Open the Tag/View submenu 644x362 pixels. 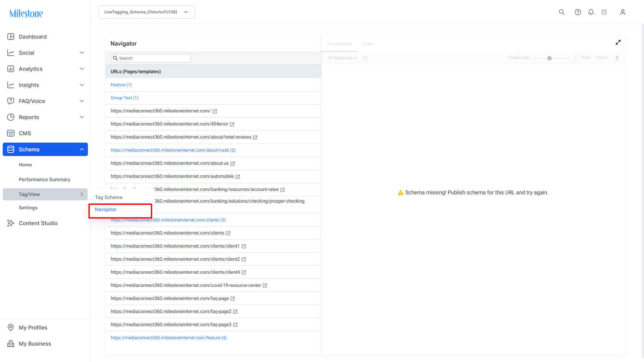(45, 194)
